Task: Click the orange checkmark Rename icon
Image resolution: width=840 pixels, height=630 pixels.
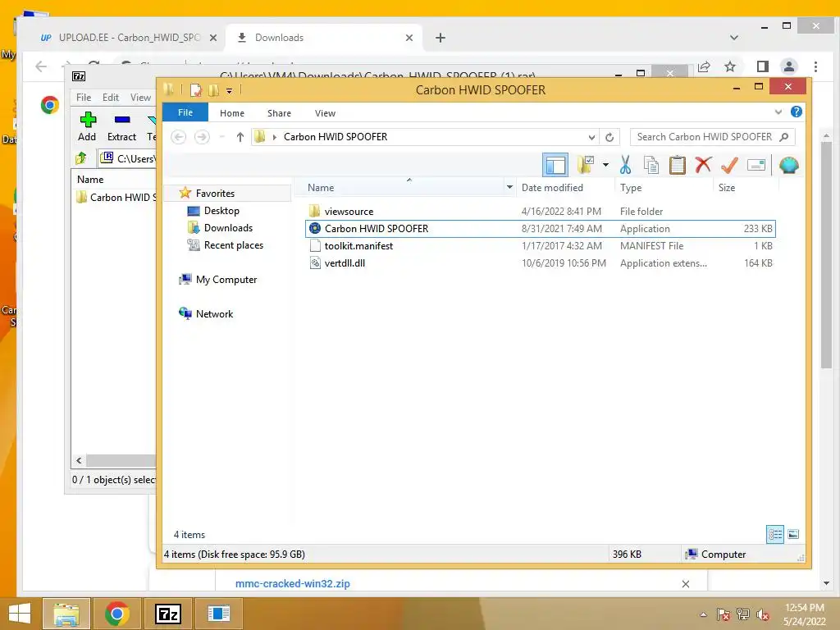Action: (729, 165)
